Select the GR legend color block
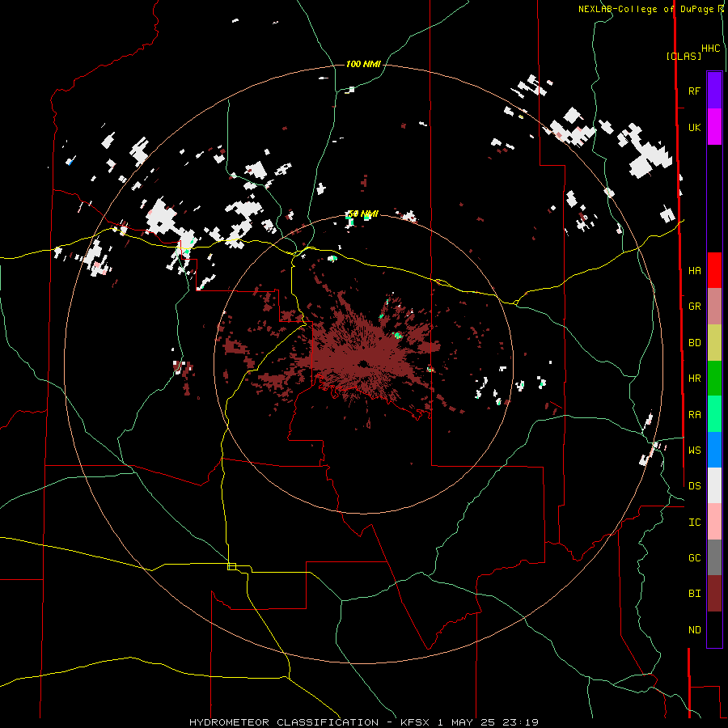This screenshot has height=728, width=728. click(714, 307)
